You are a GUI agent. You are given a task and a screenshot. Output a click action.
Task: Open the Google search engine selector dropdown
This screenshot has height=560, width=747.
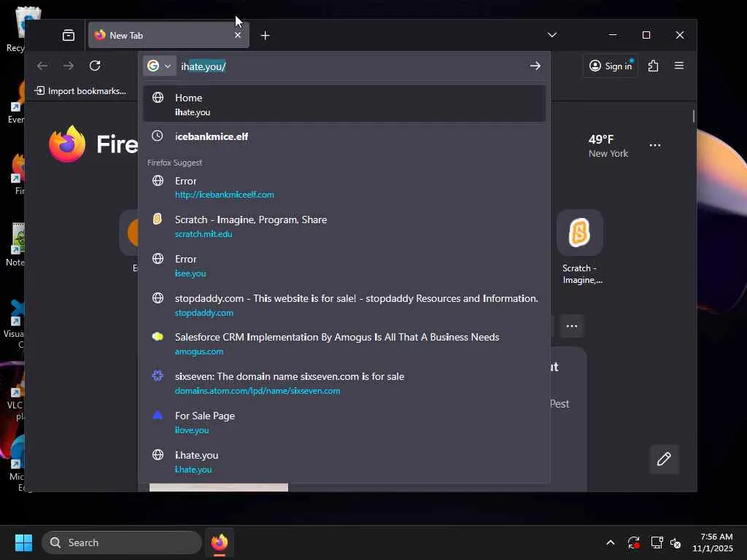[x=159, y=66]
